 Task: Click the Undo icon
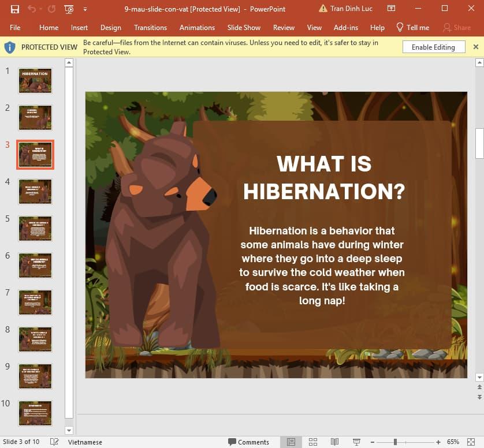pyautogui.click(x=32, y=9)
